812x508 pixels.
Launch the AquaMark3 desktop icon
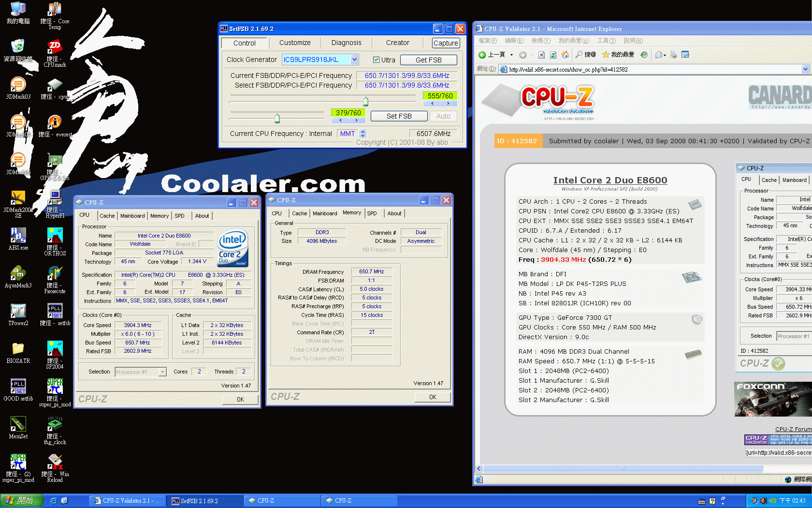18,277
